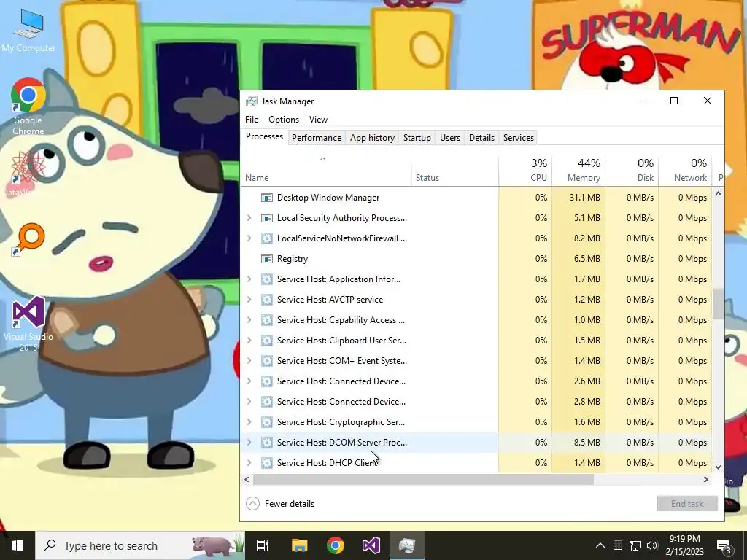Click the Service Host Application Information gear icon
Screen dimensions: 747x560
pyautogui.click(x=267, y=279)
